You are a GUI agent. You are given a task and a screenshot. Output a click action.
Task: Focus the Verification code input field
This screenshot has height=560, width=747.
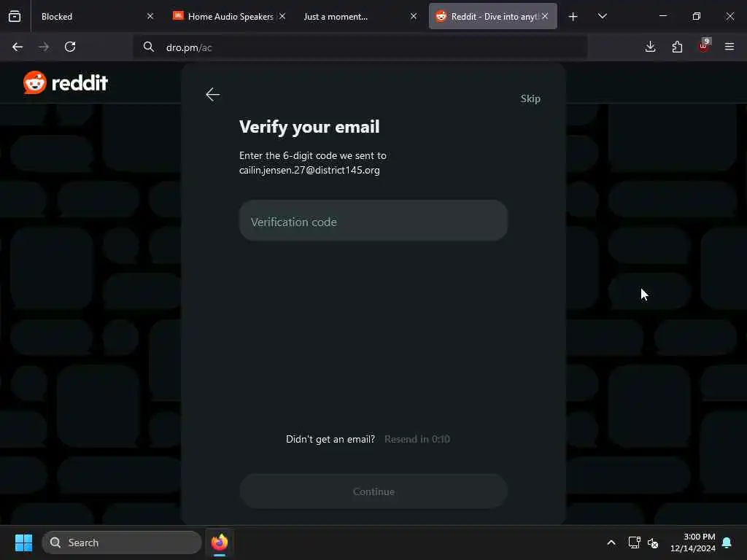373,220
